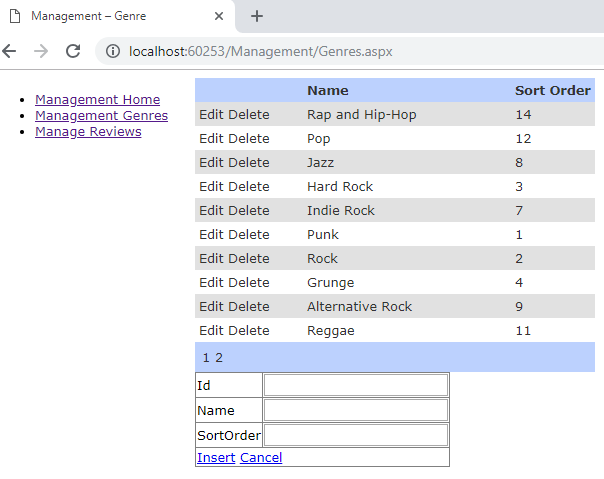Select the Management – Genre browser tab

point(110,17)
